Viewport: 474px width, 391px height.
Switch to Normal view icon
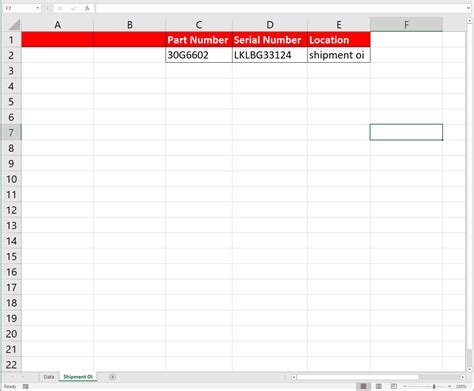click(363, 386)
